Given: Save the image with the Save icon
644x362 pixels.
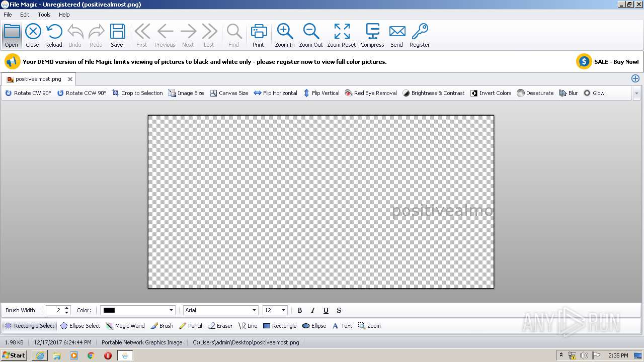Looking at the screenshot, I should [x=117, y=36].
